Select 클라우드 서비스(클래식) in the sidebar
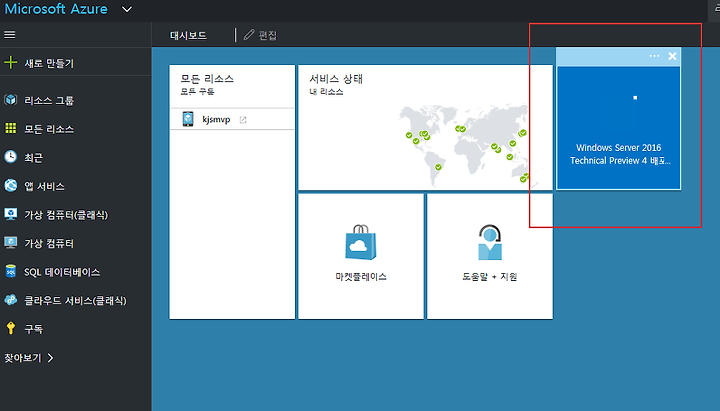The width and height of the screenshot is (720, 411). (75, 300)
